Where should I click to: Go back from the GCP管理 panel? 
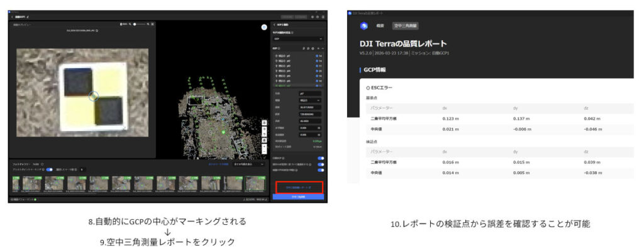point(274,25)
